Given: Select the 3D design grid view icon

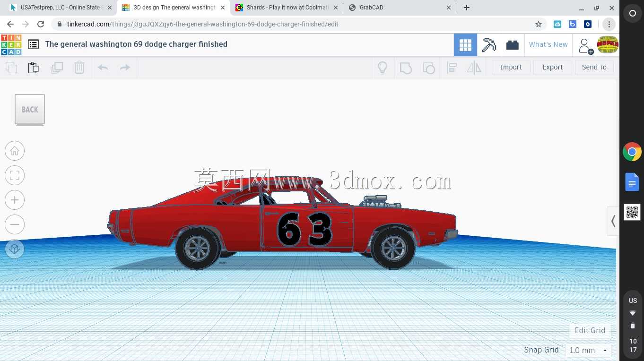Looking at the screenshot, I should [465, 45].
